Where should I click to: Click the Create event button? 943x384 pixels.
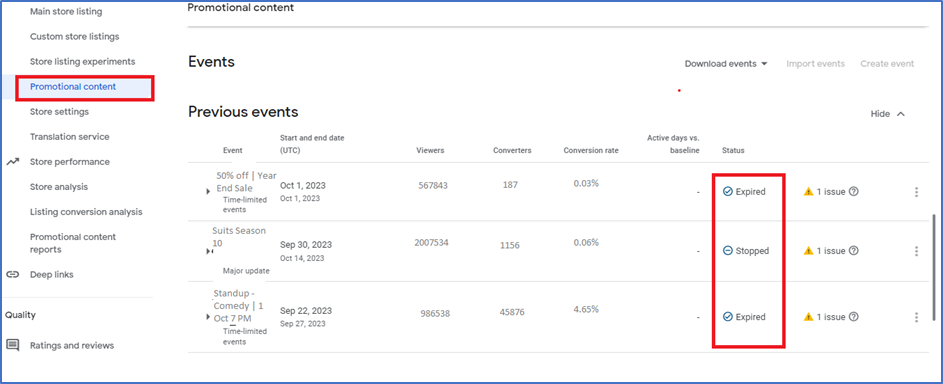coord(887,64)
